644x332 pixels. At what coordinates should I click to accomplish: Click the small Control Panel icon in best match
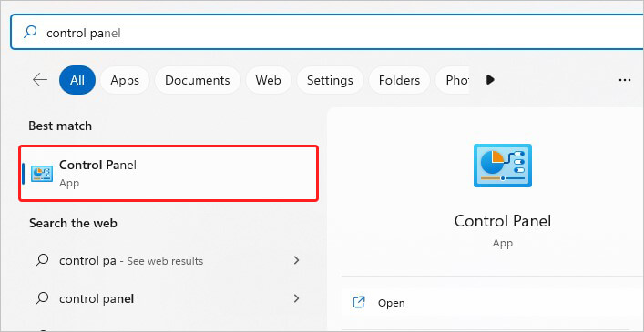click(42, 174)
